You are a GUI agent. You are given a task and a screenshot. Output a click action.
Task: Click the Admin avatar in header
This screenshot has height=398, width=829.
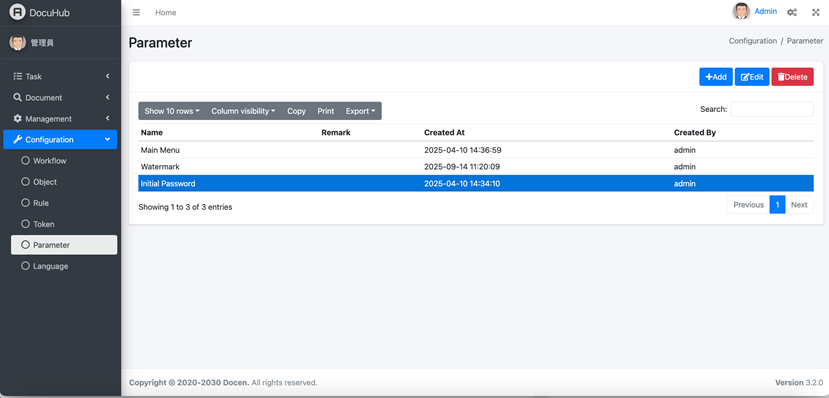pos(741,11)
